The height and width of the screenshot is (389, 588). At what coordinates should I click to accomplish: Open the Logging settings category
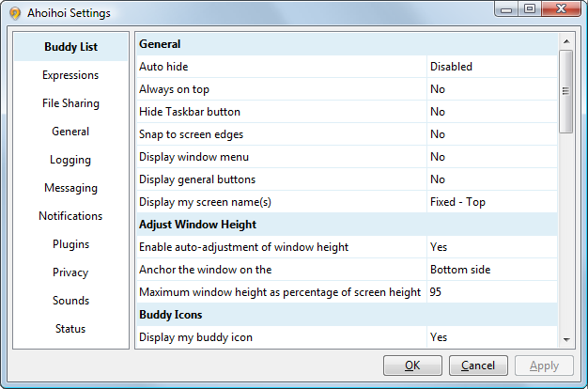click(x=70, y=160)
